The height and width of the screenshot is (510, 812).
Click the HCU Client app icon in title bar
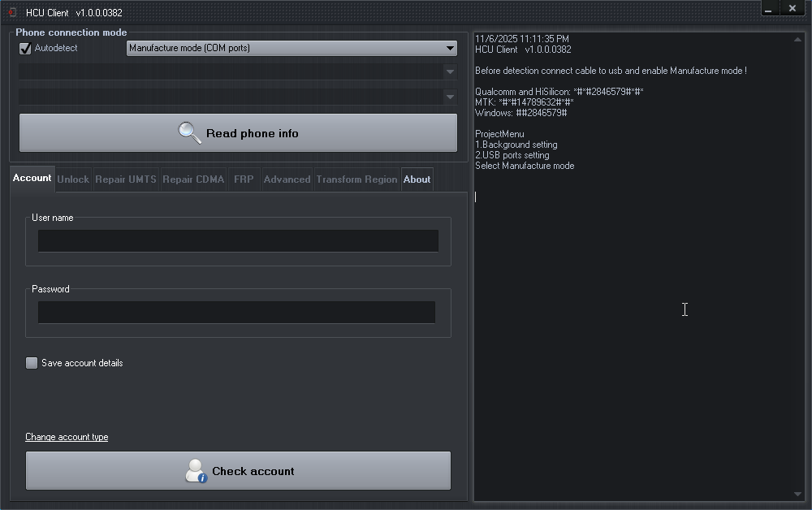(12, 12)
